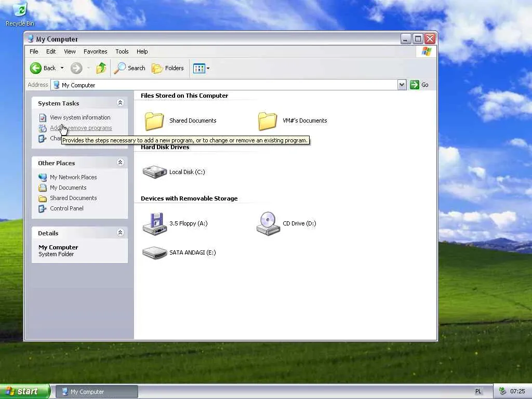532x399 pixels.
Task: Select the VM#'s Documents folder icon
Action: click(268, 121)
